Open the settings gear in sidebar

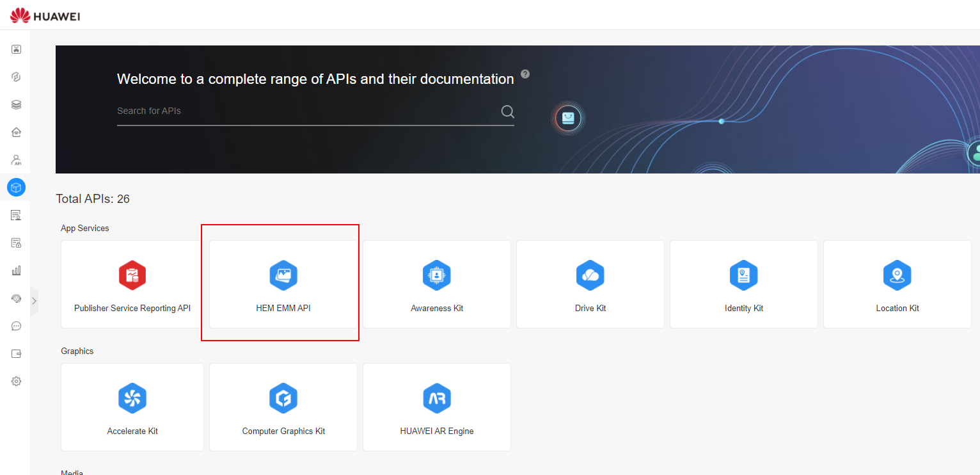pyautogui.click(x=17, y=381)
